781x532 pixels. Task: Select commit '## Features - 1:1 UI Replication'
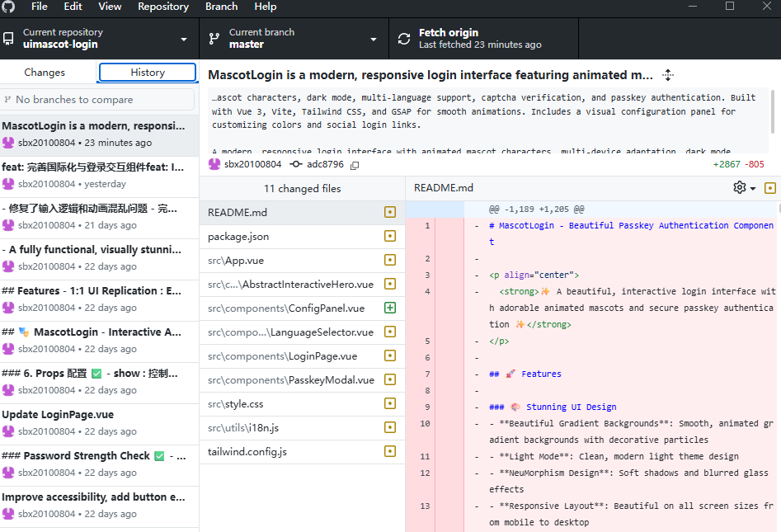100,300
